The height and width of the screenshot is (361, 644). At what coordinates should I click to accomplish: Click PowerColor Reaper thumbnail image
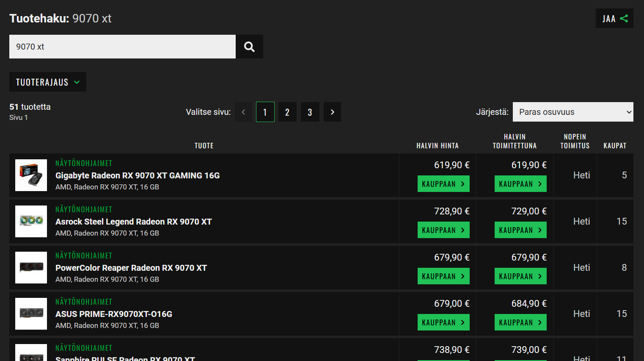[31, 267]
